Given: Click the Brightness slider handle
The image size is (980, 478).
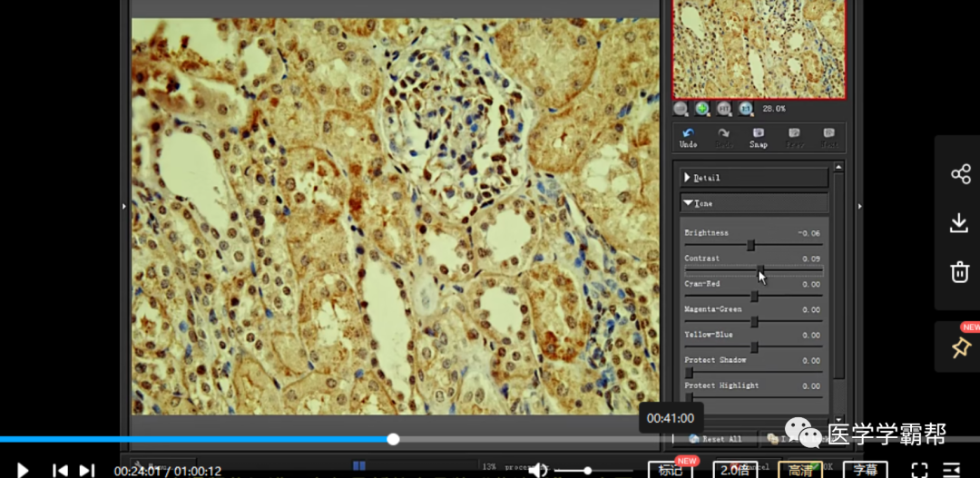Looking at the screenshot, I should (751, 245).
